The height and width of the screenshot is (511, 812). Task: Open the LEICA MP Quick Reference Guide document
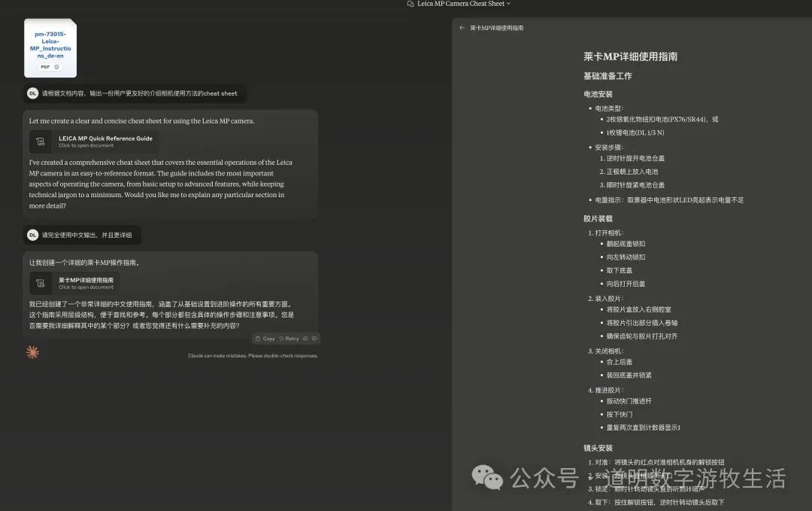point(105,141)
